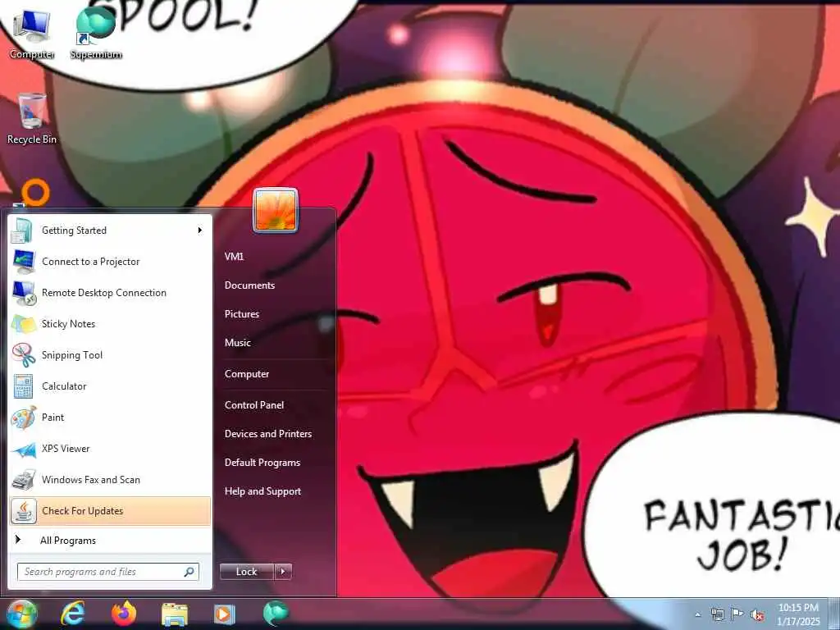Image resolution: width=840 pixels, height=630 pixels.
Task: Open shutdown options arrow next to Lock
Action: tap(283, 572)
